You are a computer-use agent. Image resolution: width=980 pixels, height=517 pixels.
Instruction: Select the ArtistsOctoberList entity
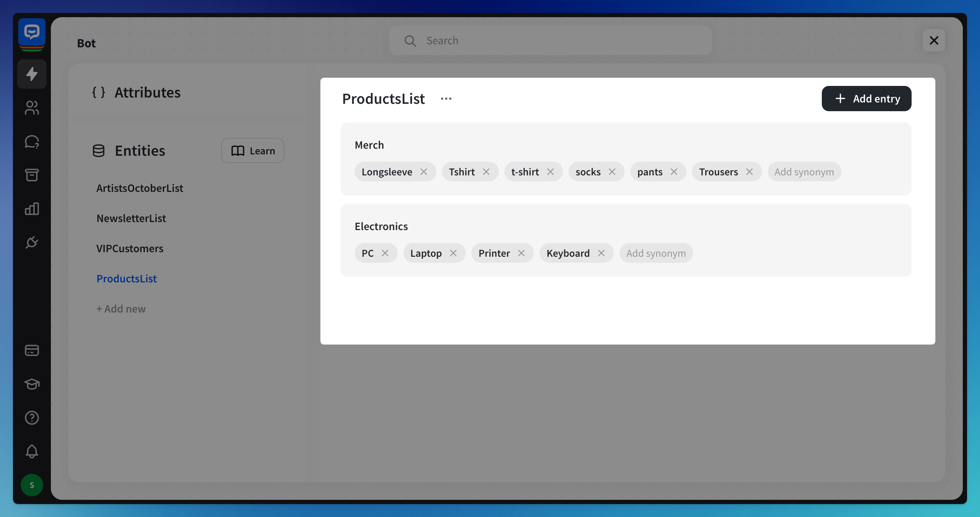click(140, 188)
